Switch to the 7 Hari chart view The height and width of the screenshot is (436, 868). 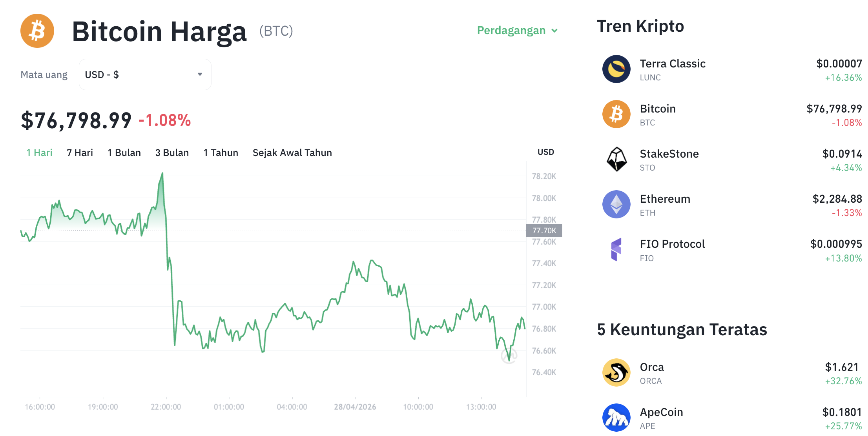pyautogui.click(x=80, y=153)
